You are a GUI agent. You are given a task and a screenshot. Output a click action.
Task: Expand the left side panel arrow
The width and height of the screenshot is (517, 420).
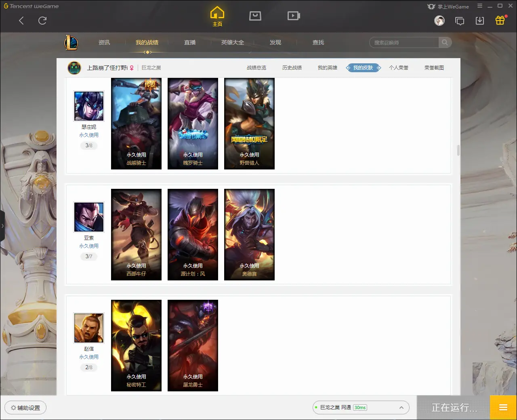coord(2,226)
